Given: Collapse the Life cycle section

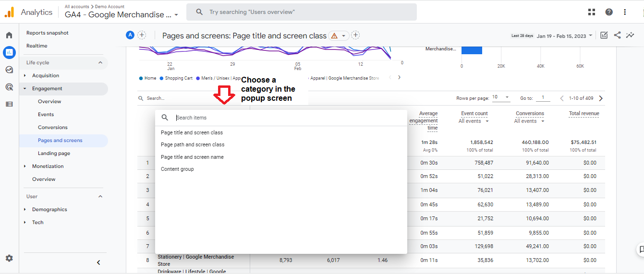Looking at the screenshot, I should pos(100,62).
